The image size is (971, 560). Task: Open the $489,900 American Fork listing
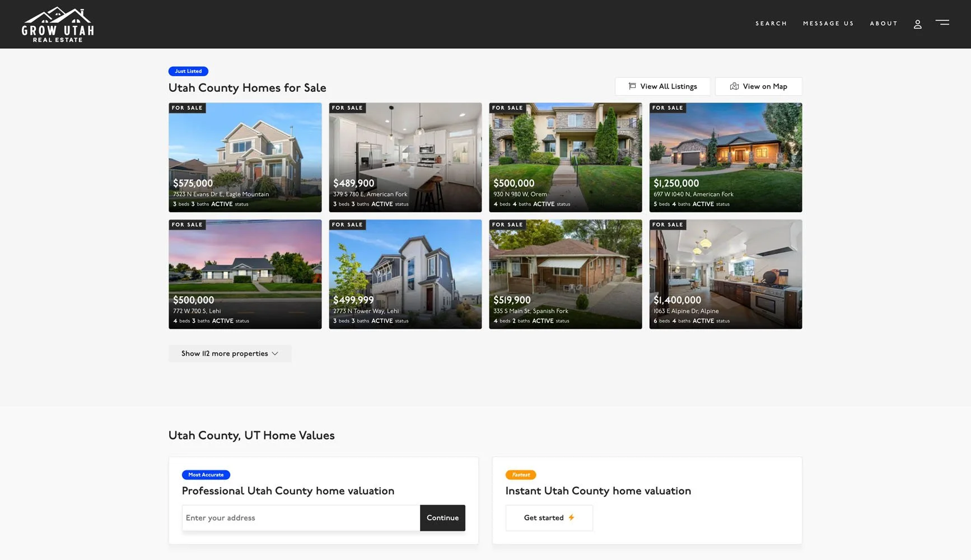click(x=405, y=157)
